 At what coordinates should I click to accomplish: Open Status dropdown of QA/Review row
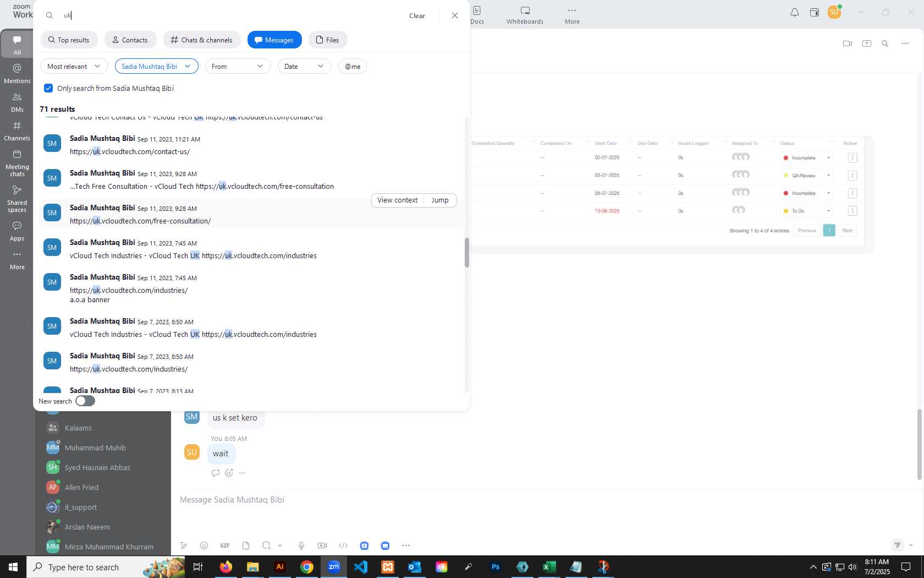[x=808, y=176]
